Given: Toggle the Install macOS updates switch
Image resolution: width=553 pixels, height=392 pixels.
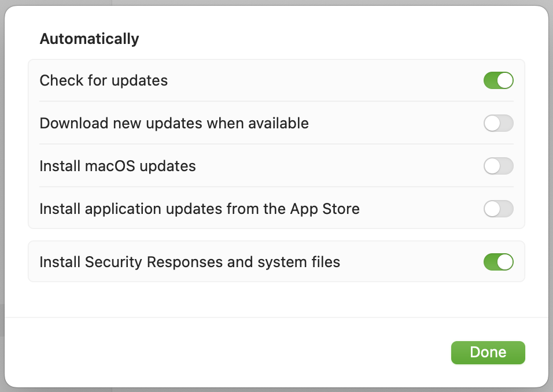Looking at the screenshot, I should (499, 166).
